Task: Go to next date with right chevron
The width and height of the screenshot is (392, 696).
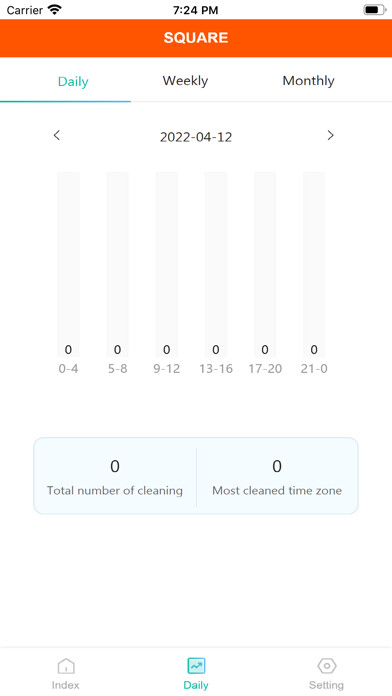Action: [x=330, y=135]
